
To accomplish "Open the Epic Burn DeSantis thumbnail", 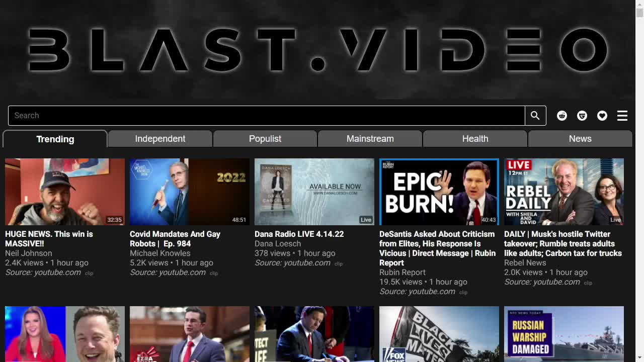I will (x=439, y=192).
